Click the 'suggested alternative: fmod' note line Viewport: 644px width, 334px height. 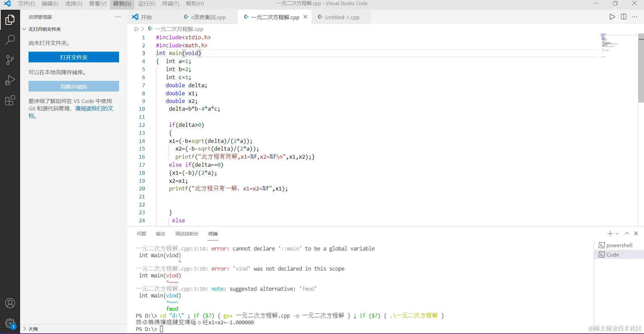click(226, 289)
